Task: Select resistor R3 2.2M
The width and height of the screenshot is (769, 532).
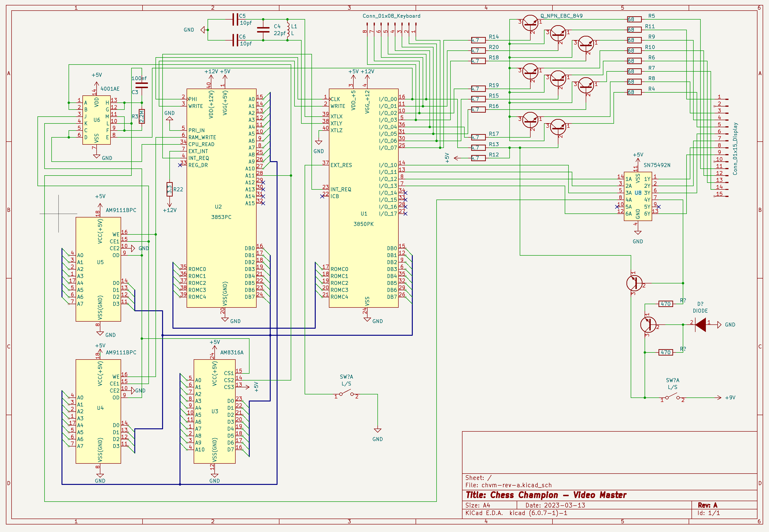Action: [x=142, y=116]
